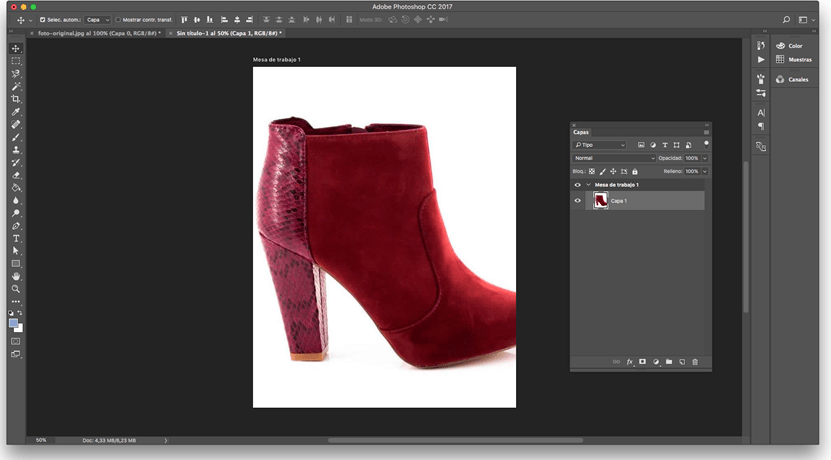Viewport: 831px width, 460px height.
Task: Toggle visibility of Mesa de trabajo 1
Action: pos(578,185)
